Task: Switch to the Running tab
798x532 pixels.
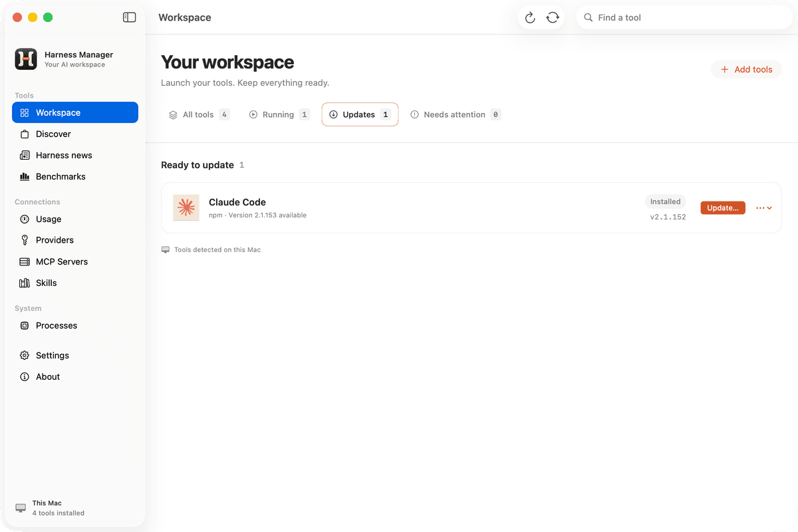Action: point(279,114)
